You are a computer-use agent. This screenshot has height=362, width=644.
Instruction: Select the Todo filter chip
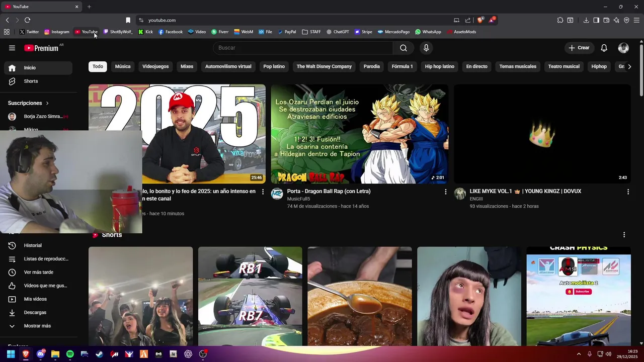[98, 66]
